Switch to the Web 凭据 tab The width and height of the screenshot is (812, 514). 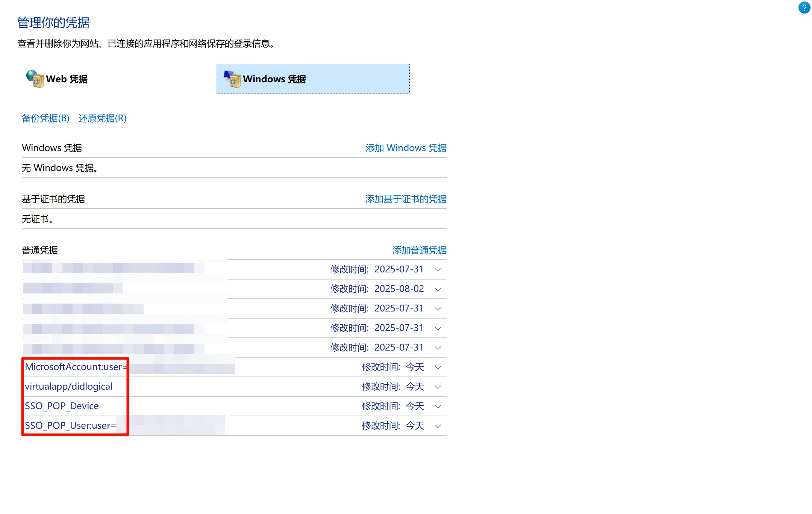click(x=67, y=79)
